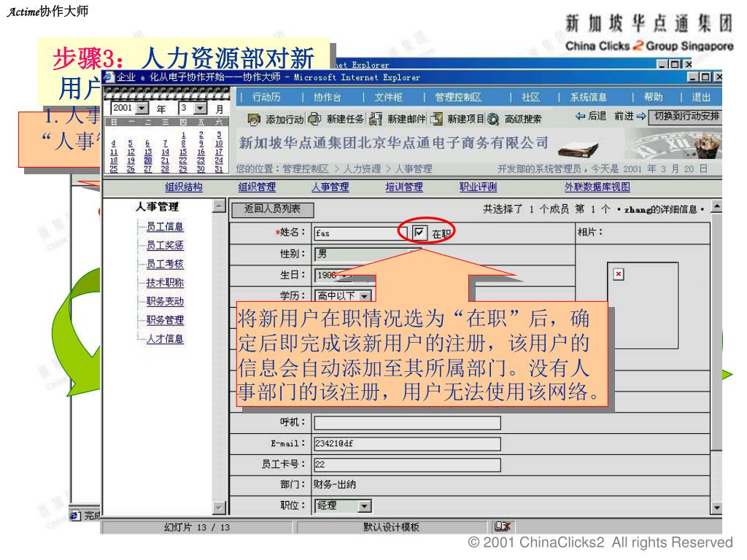Click the left panel scroll-down arrow
747x560 pixels.
click(x=219, y=507)
